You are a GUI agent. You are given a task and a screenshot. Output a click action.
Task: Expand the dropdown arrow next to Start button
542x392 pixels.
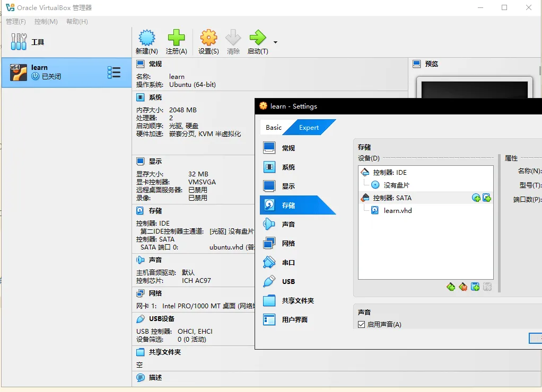point(275,42)
